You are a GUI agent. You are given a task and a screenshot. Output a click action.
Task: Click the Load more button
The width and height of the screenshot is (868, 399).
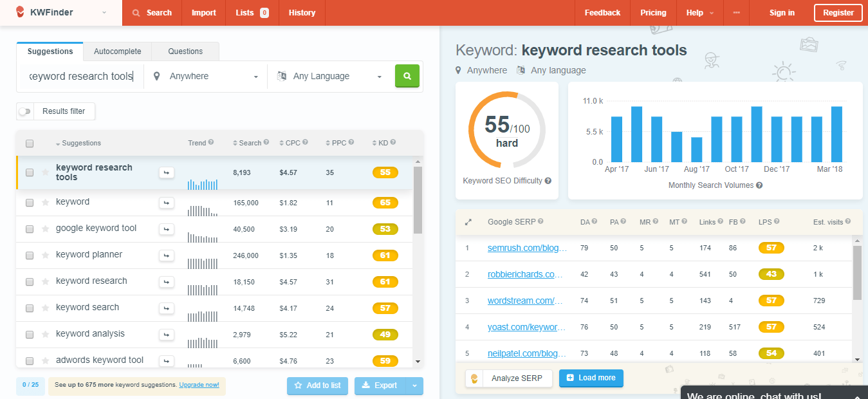(x=591, y=378)
